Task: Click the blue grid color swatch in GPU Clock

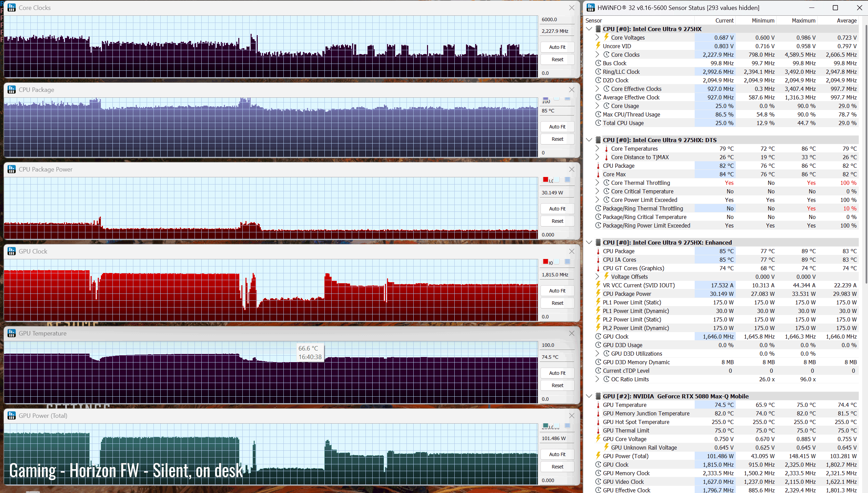Action: pos(567,262)
